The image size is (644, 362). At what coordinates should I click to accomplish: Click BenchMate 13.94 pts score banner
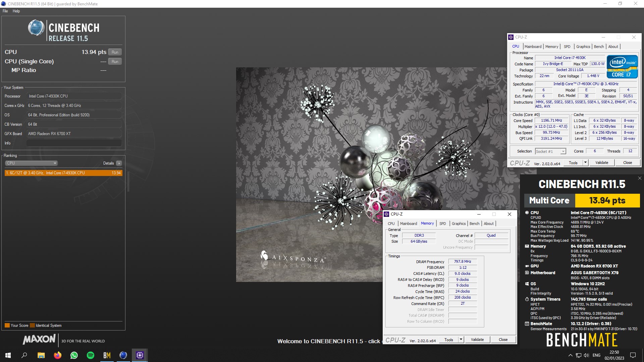607,200
